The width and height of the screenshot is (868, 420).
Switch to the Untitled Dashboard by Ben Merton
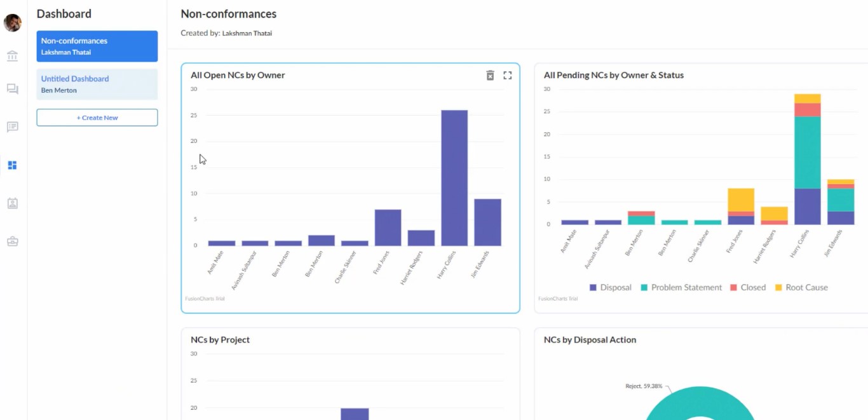click(x=97, y=84)
